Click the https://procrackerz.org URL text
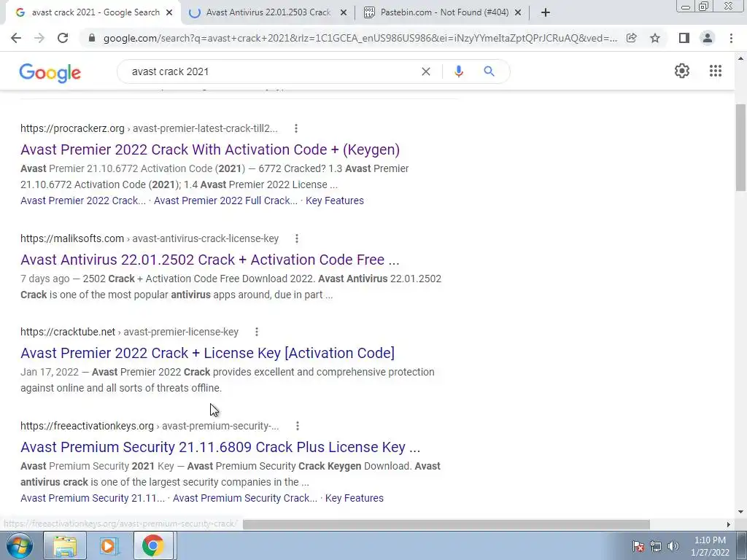The height and width of the screenshot is (560, 747). [72, 128]
